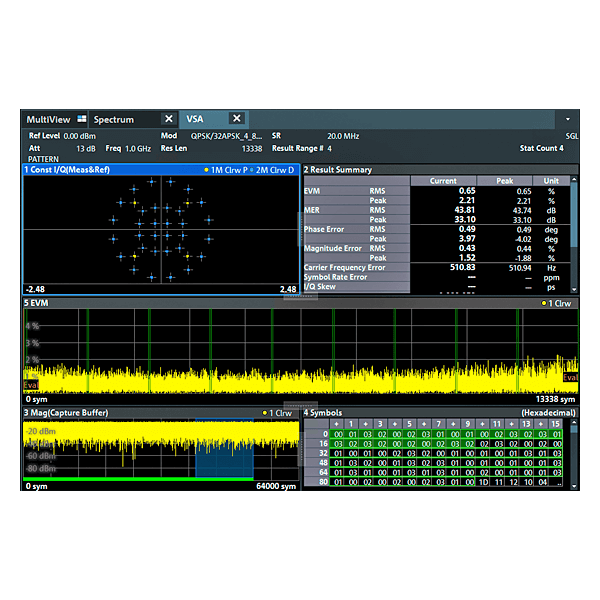
Task: Expand the tab overflow dropdown arrow
Action: [x=567, y=119]
